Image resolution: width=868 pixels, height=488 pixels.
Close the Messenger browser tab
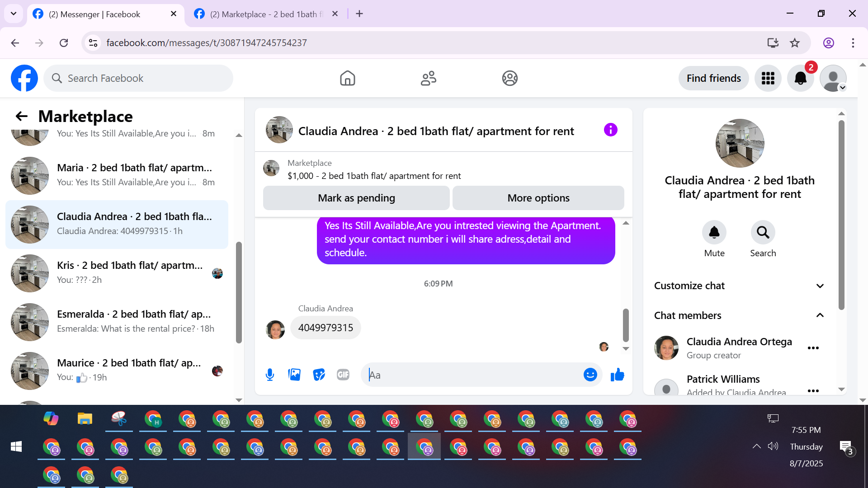[x=174, y=14]
